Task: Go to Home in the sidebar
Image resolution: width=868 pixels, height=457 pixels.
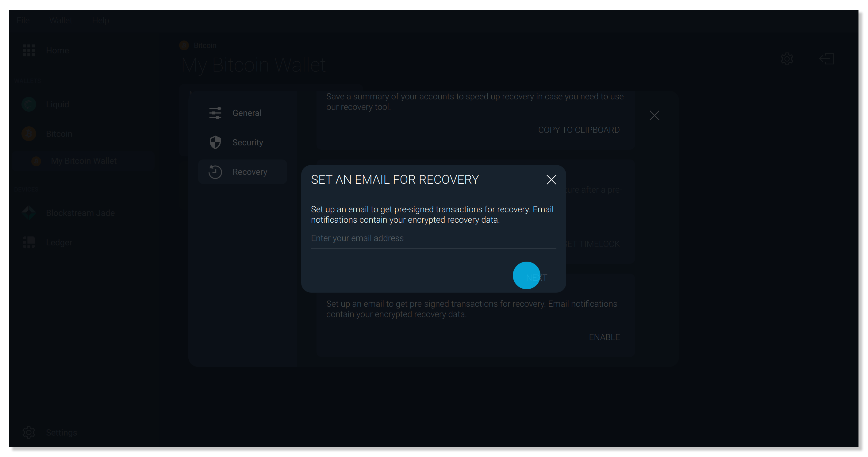Action: pos(57,50)
